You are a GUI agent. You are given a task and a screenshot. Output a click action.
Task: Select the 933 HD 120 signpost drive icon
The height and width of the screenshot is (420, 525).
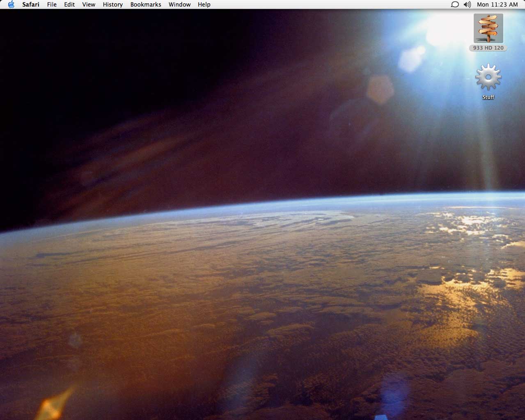(x=488, y=28)
